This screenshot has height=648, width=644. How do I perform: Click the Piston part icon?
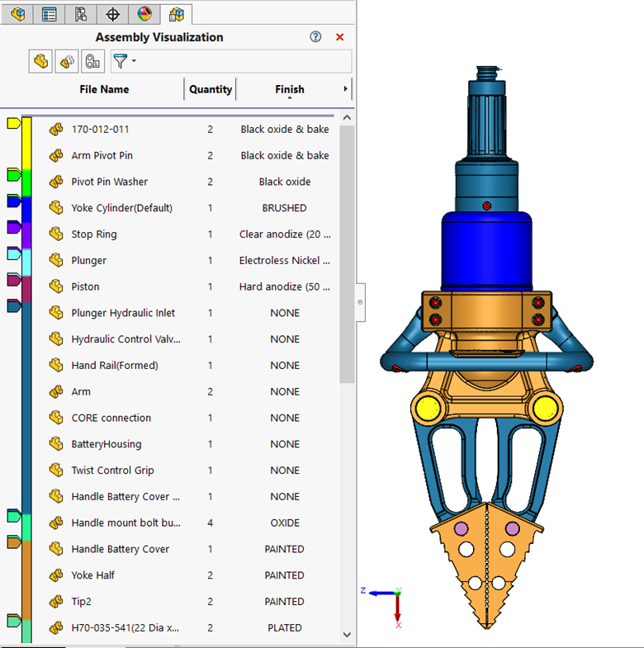click(x=56, y=286)
